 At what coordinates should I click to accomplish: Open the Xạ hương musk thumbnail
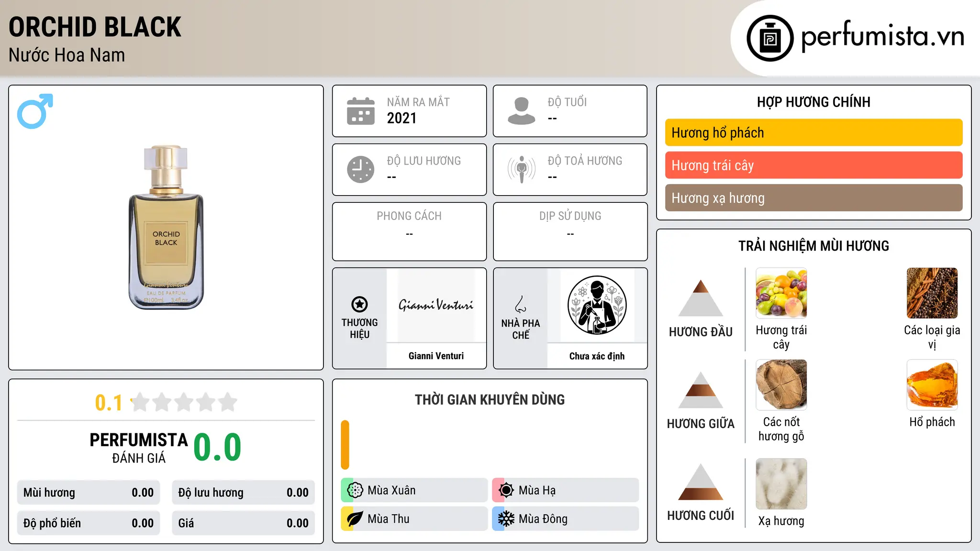[781, 484]
